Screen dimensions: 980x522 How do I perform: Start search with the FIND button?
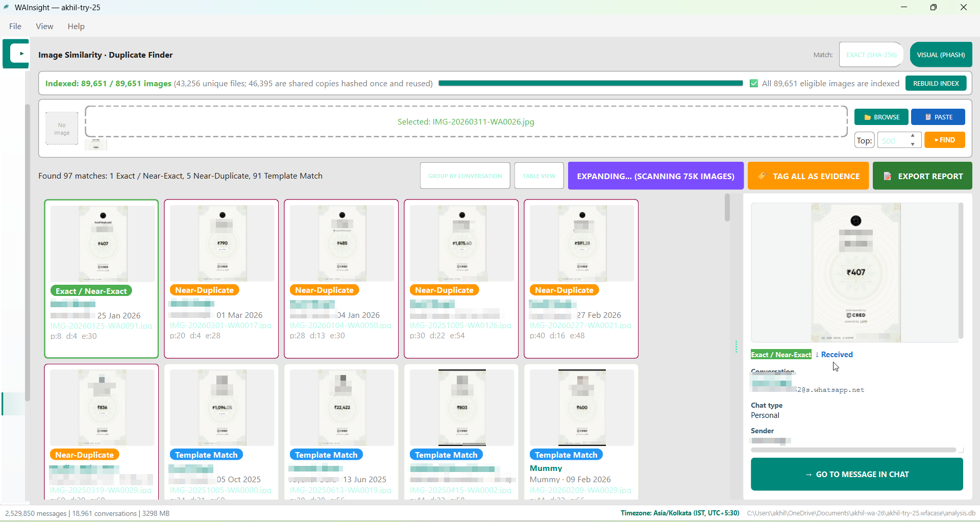tap(944, 140)
